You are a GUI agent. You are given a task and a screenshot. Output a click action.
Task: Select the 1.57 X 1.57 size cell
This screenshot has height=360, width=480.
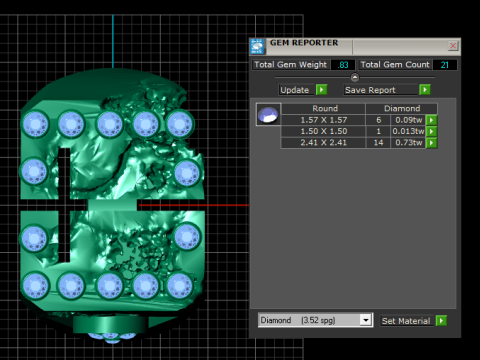point(323,120)
